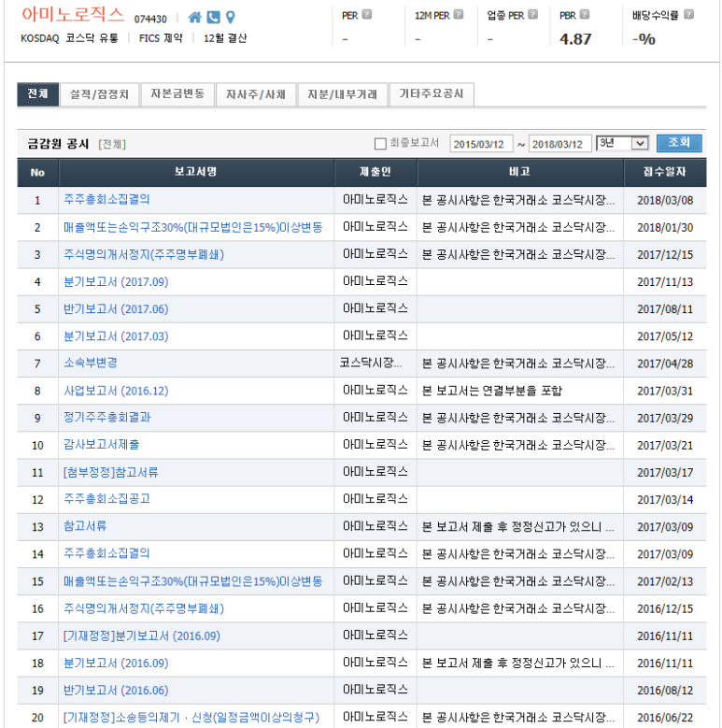Open the 감사보고서제출 report link
Viewport: 722px width, 728px height.
pyautogui.click(x=101, y=445)
